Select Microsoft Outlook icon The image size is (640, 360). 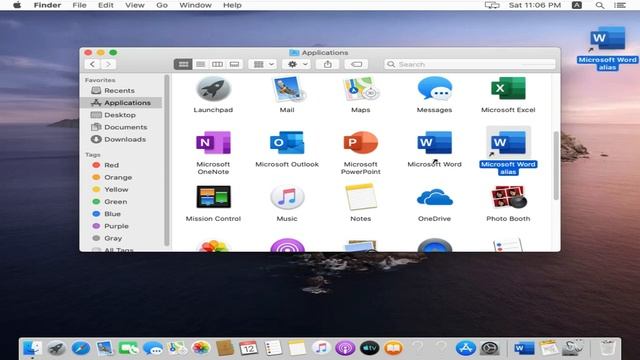287,143
